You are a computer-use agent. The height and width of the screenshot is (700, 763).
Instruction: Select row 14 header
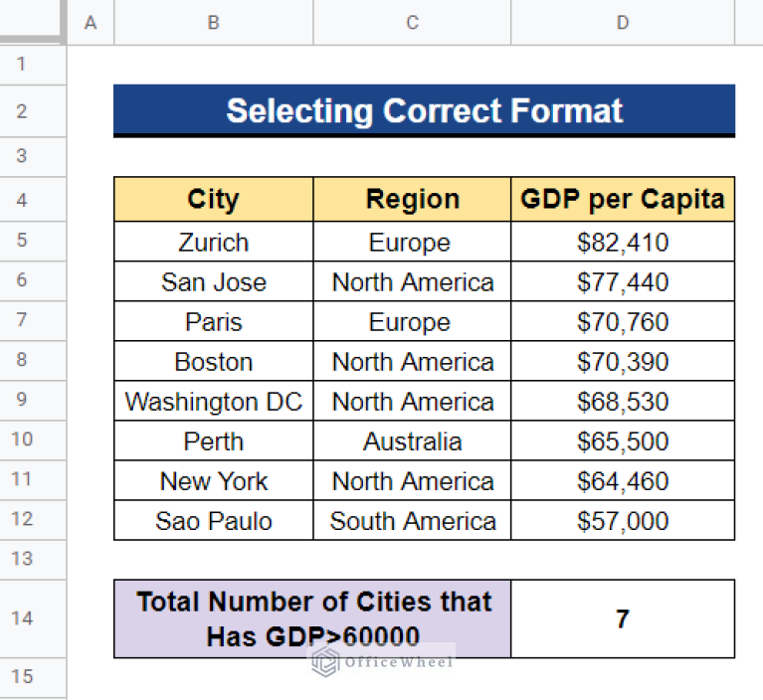33,618
